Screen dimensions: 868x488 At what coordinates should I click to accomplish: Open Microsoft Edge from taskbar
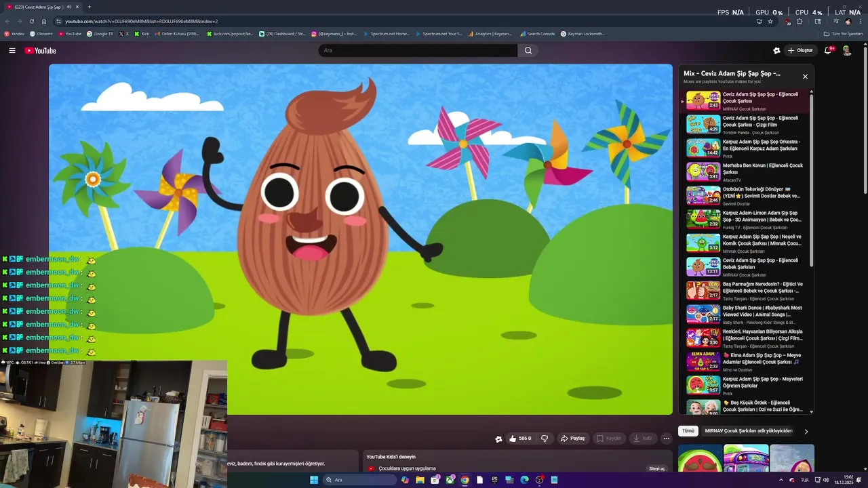click(524, 480)
